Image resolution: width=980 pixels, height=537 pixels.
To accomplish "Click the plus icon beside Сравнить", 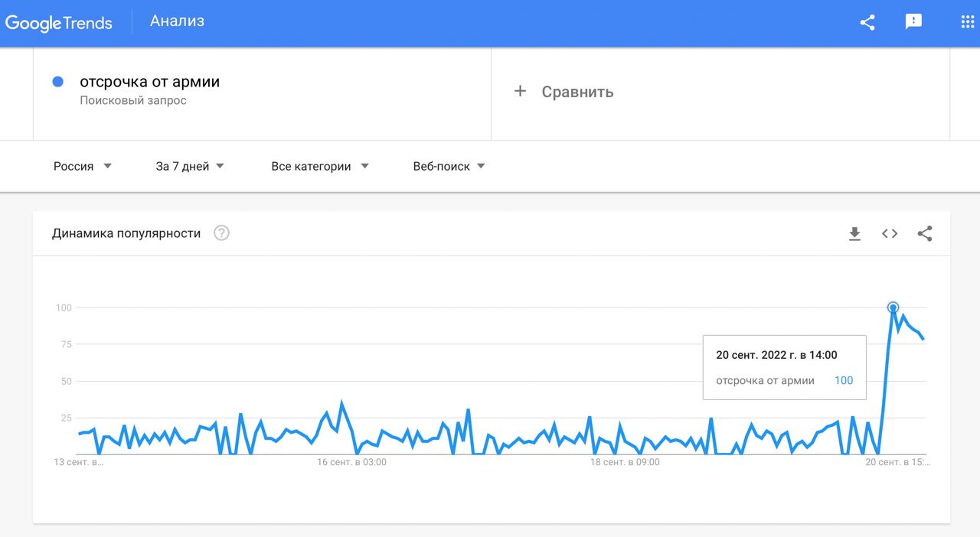I will coord(520,92).
